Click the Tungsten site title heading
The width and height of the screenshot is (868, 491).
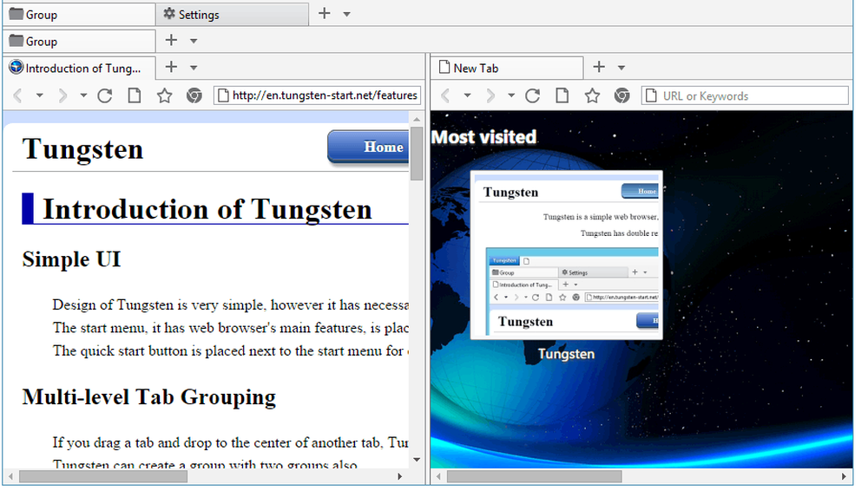pos(82,149)
